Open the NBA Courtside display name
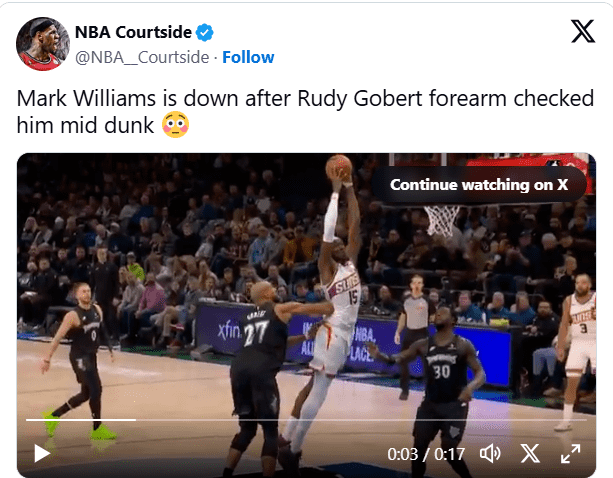Viewport: 613px width, 478px height. (x=133, y=32)
